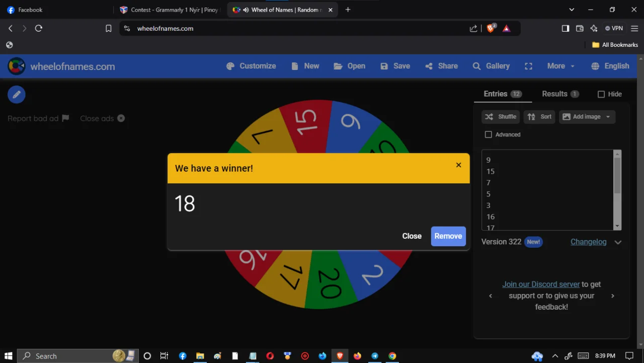The width and height of the screenshot is (644, 363).
Task: Click the Close ads X icon
Action: point(121,118)
